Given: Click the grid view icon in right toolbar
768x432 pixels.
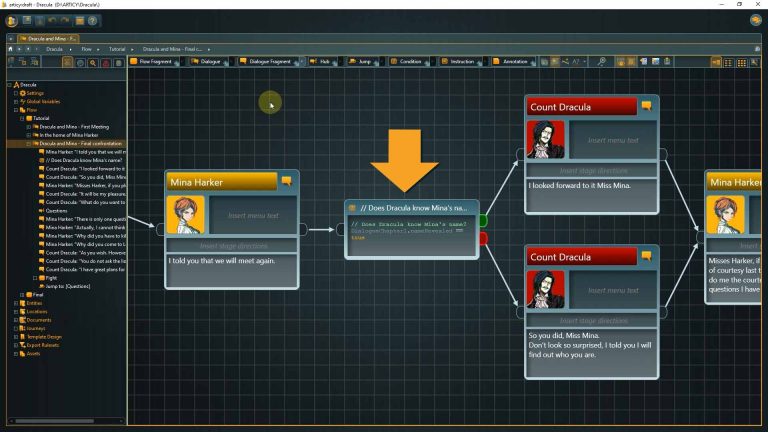Looking at the screenshot, I should [x=742, y=63].
